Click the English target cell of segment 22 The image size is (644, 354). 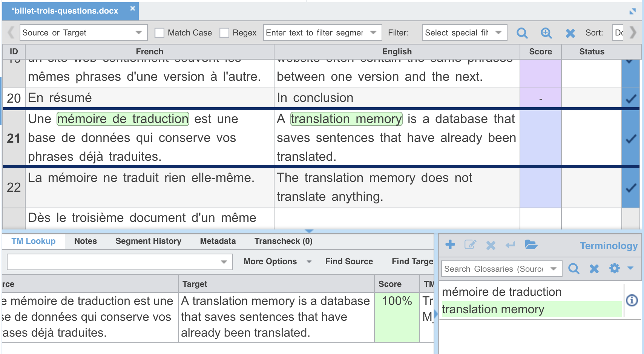click(x=397, y=188)
